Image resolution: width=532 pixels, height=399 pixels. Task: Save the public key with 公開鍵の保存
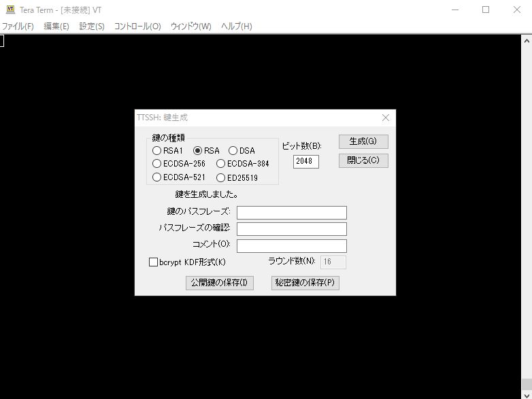[x=220, y=283]
